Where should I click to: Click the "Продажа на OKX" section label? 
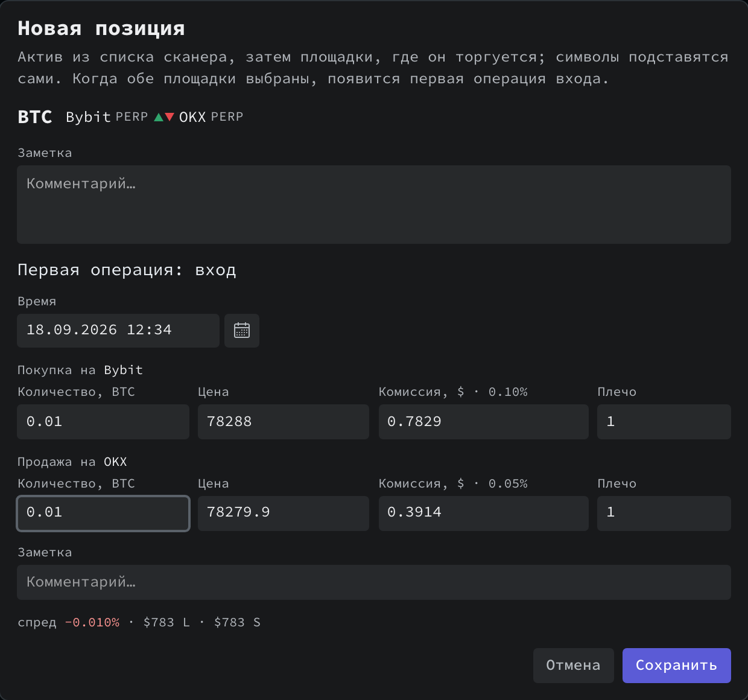pos(72,462)
